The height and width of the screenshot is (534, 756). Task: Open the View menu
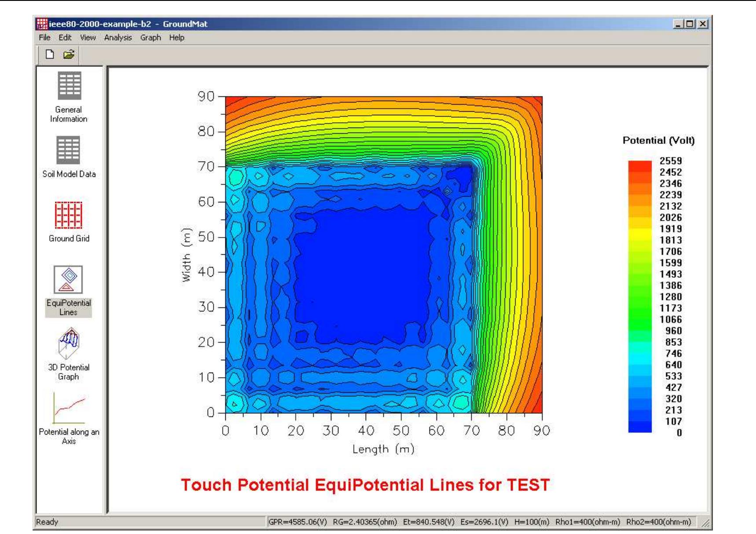coord(87,38)
